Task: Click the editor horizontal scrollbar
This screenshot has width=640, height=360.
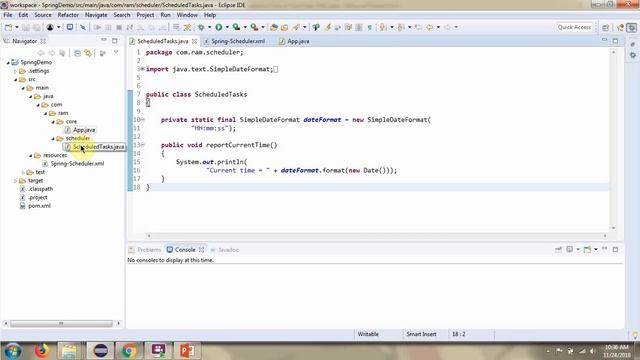Action: [x=376, y=236]
